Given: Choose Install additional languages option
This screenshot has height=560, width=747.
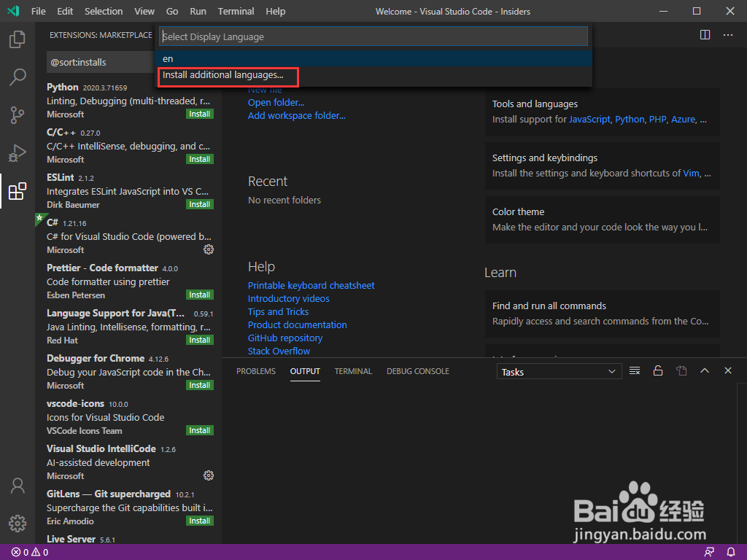Looking at the screenshot, I should coord(374,75).
